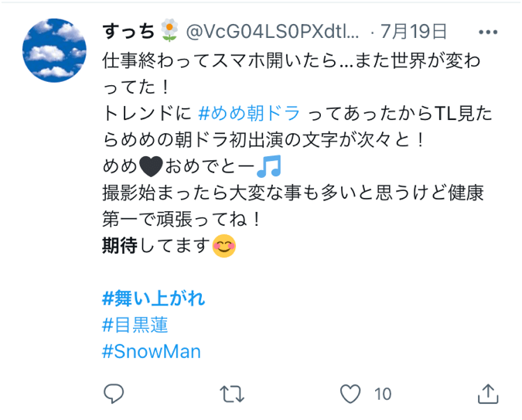522x420 pixels.
Task: Click the bold 期待 text
Action: click(x=120, y=246)
